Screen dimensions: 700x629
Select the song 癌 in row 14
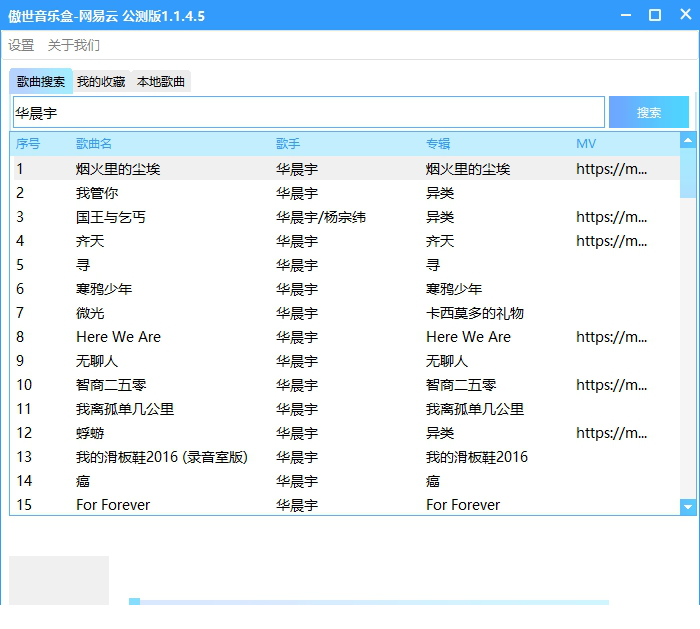(x=83, y=481)
